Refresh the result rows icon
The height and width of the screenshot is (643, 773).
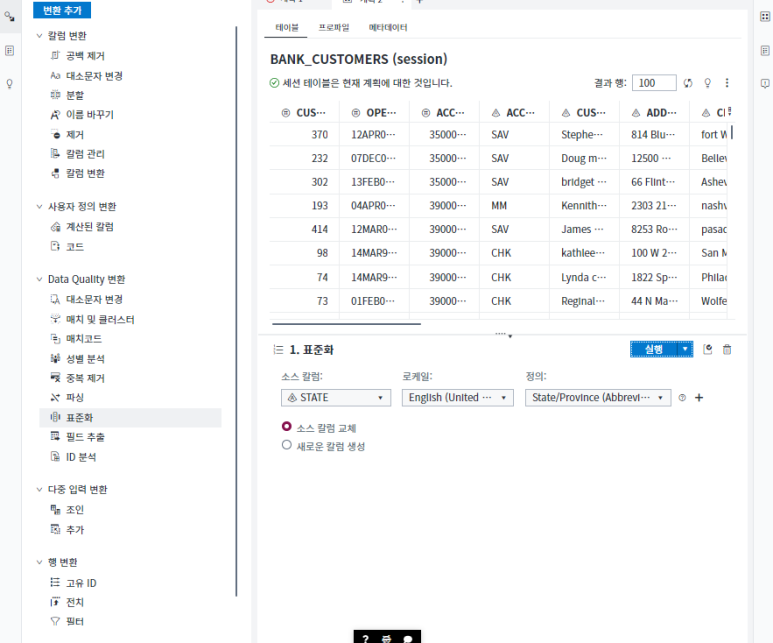tap(688, 83)
